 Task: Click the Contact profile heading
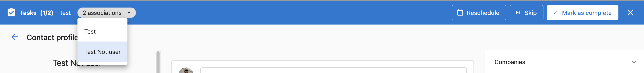(52, 37)
